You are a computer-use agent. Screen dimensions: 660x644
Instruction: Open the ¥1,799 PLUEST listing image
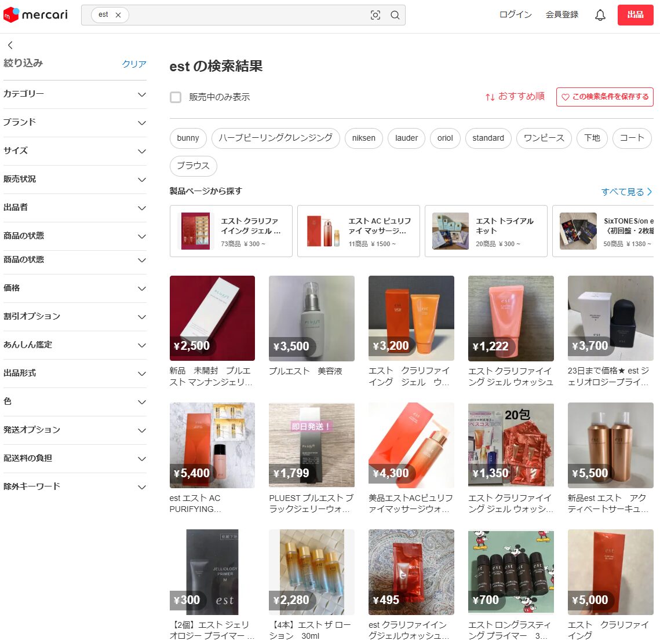(312, 445)
